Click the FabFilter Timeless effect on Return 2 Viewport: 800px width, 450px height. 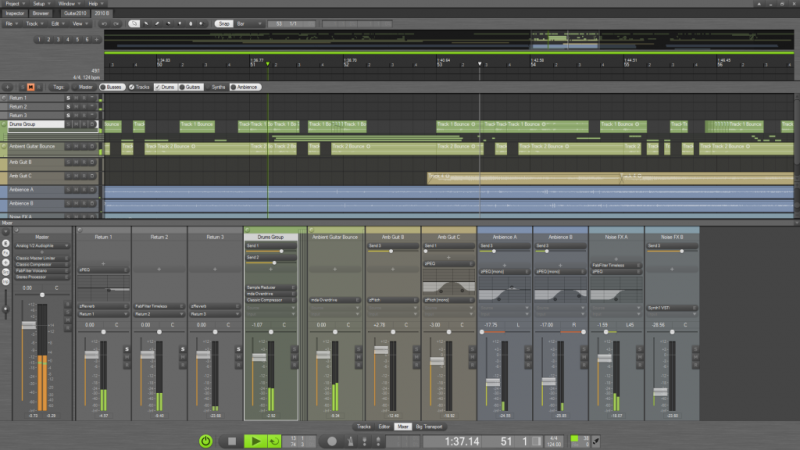(159, 306)
